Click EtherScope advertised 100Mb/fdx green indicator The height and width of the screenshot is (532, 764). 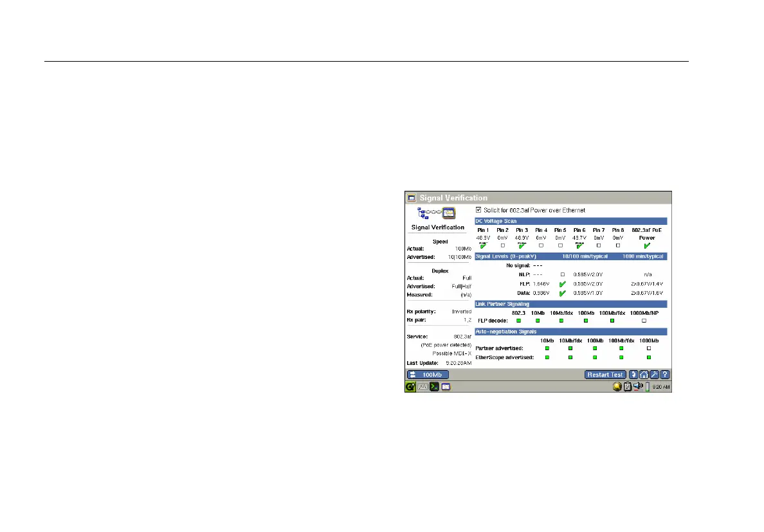pos(621,357)
